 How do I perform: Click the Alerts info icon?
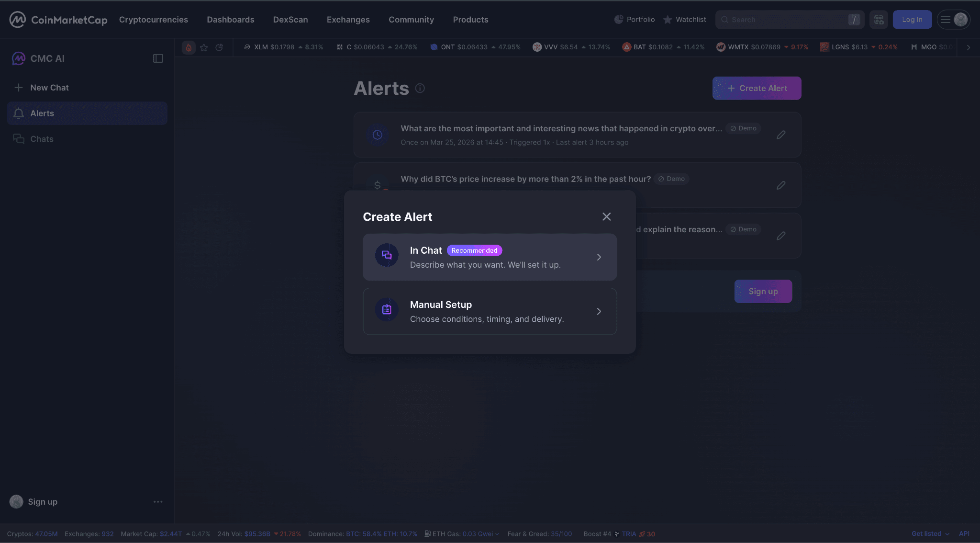coord(420,88)
